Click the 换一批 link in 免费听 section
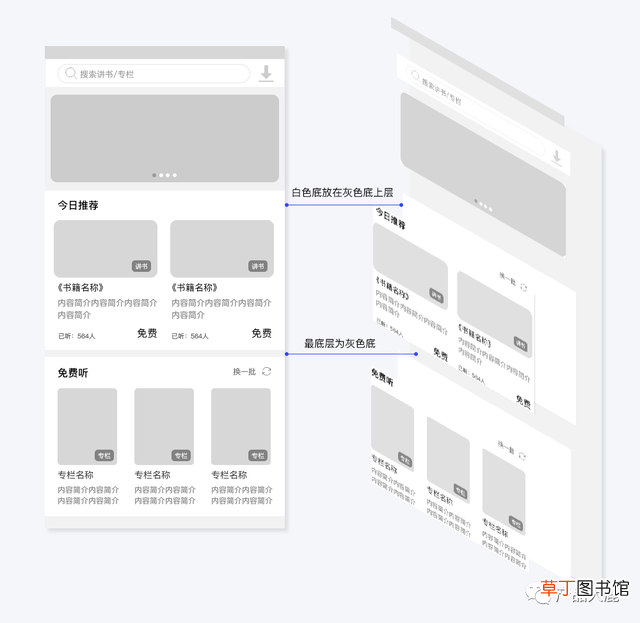The height and width of the screenshot is (623, 640). point(244,372)
